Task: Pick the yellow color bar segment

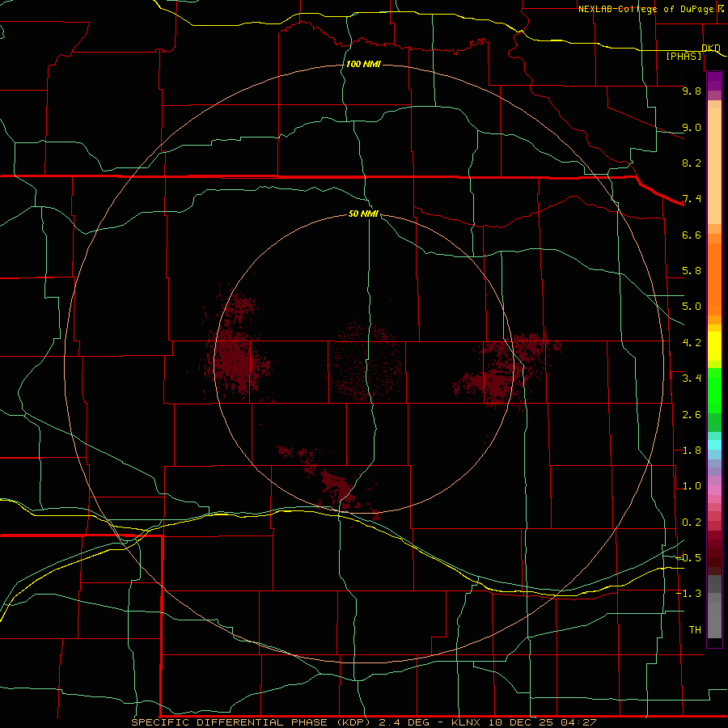Action: tap(714, 346)
